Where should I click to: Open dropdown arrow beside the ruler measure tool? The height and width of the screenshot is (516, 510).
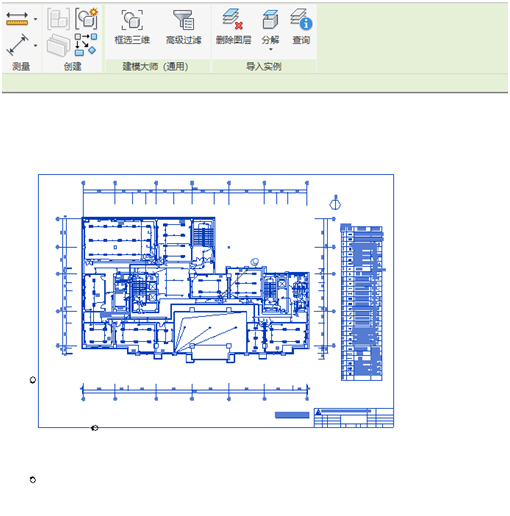coord(36,19)
